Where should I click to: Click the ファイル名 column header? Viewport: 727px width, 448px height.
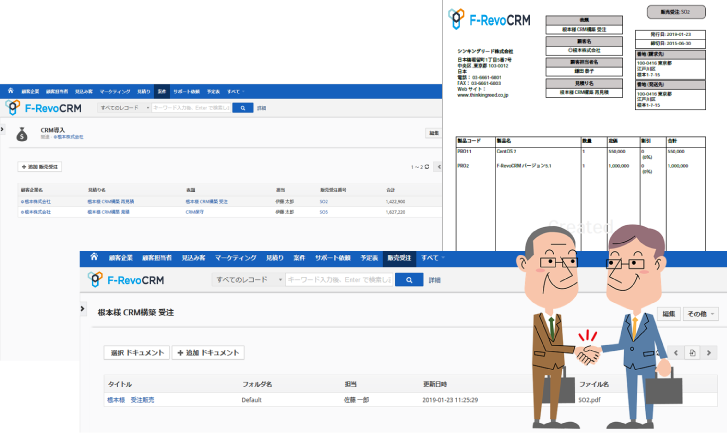(x=594, y=384)
